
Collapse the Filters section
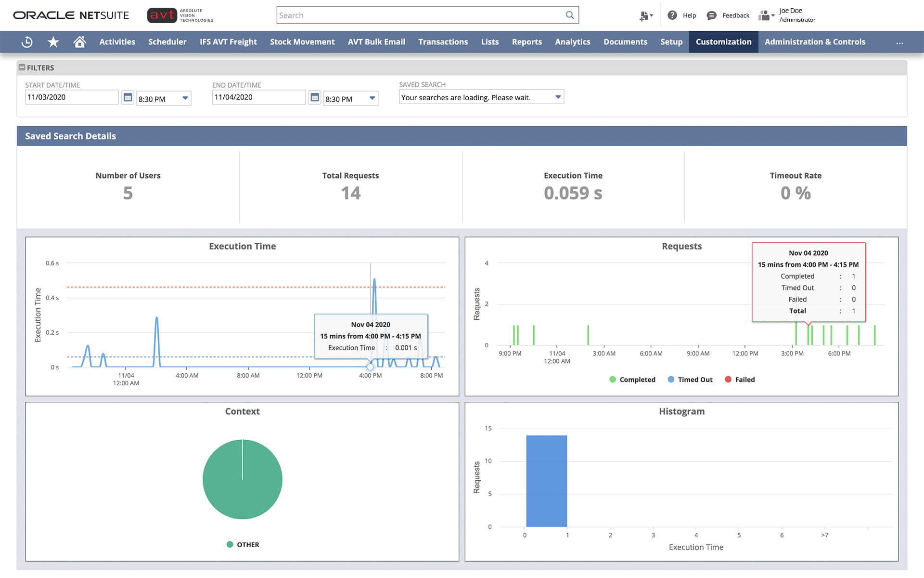point(22,67)
